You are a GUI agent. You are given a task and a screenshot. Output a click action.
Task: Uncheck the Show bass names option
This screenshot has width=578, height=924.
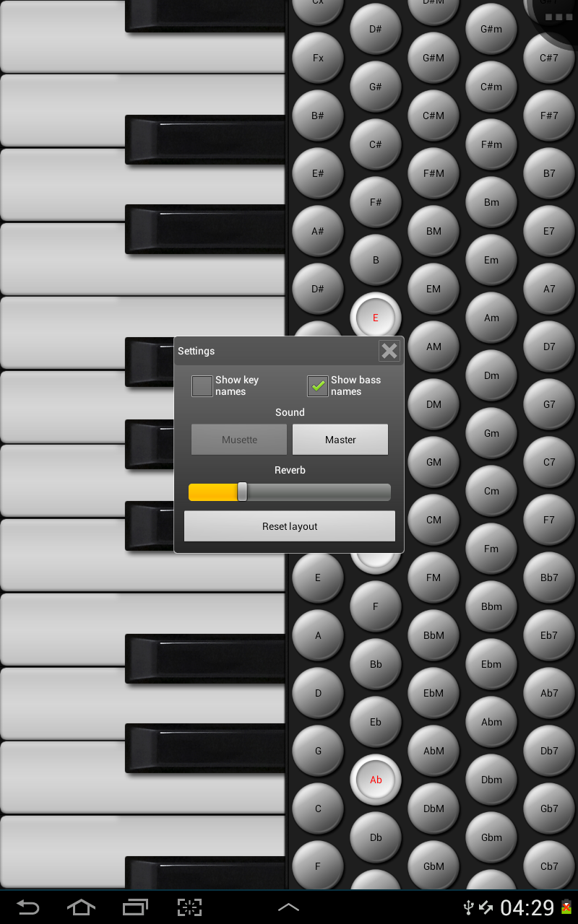point(317,385)
